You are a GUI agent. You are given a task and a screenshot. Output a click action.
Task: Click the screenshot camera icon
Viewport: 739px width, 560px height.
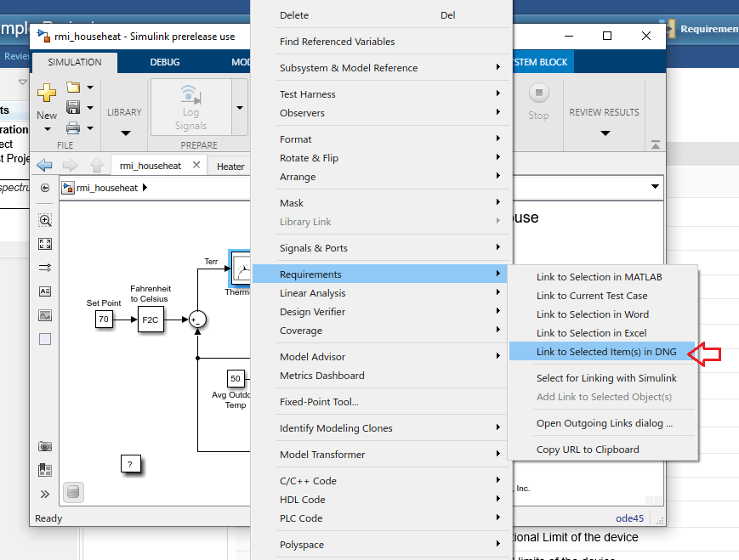point(45,446)
